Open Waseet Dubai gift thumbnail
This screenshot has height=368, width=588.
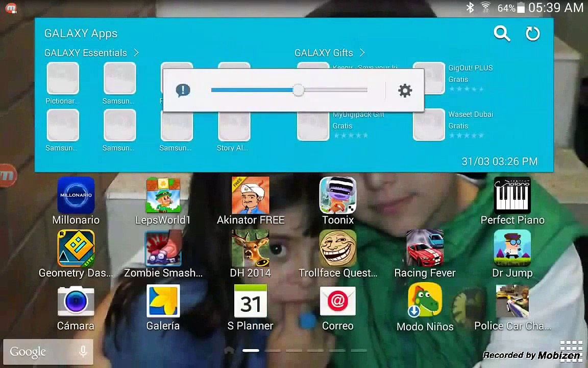[x=429, y=125]
